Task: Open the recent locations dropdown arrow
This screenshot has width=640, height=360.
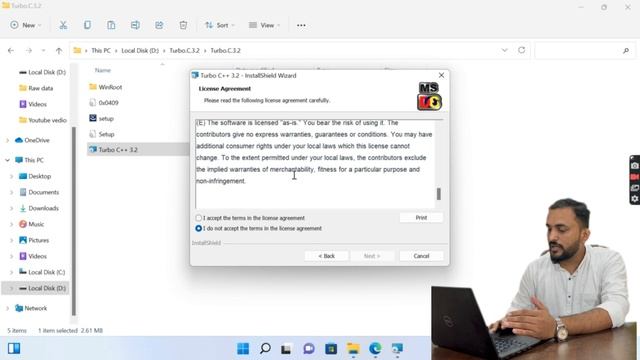Action: click(x=43, y=51)
